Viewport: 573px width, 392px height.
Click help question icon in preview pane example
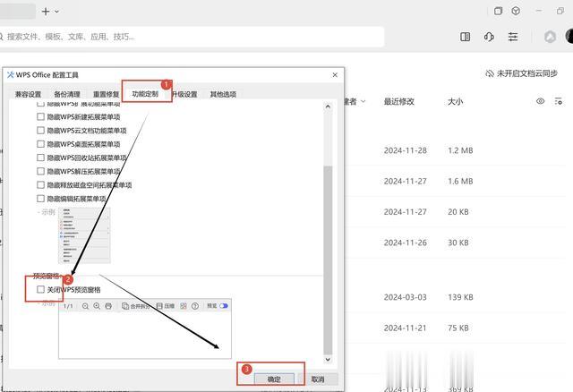coord(195,306)
